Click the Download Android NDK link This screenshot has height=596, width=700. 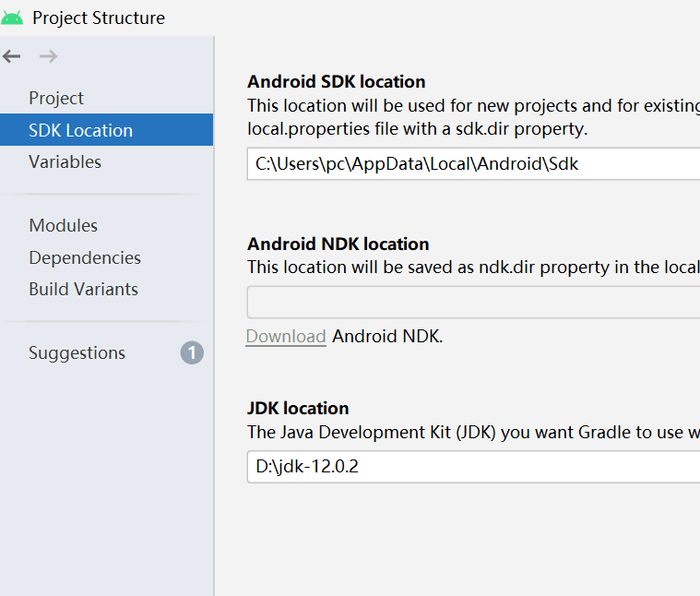pyautogui.click(x=286, y=336)
